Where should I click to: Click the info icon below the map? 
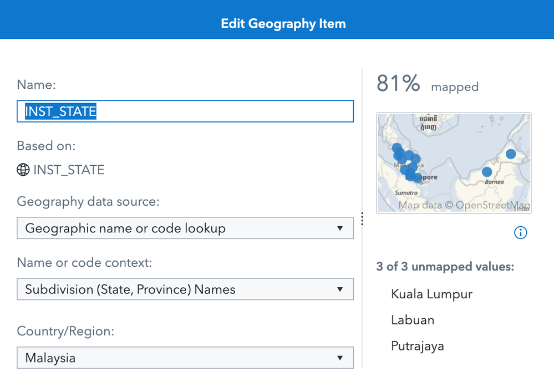click(x=520, y=233)
